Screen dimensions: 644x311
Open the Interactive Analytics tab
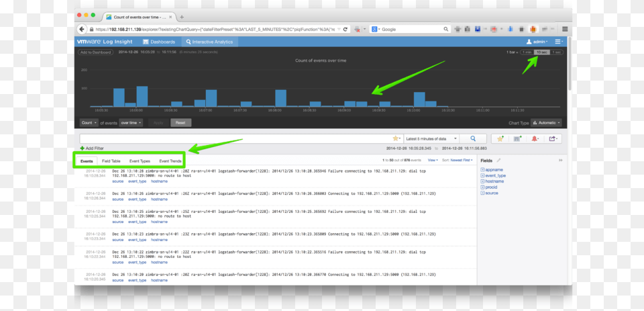point(209,42)
